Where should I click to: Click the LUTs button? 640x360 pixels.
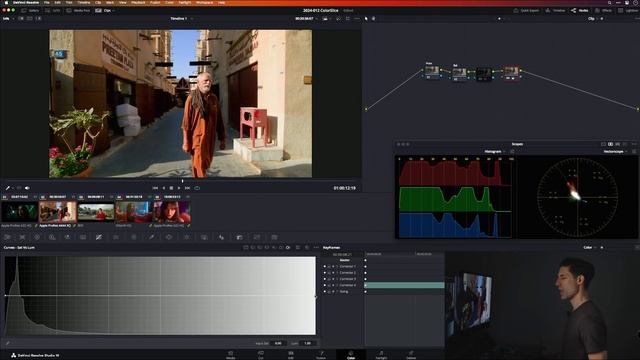coord(53,10)
